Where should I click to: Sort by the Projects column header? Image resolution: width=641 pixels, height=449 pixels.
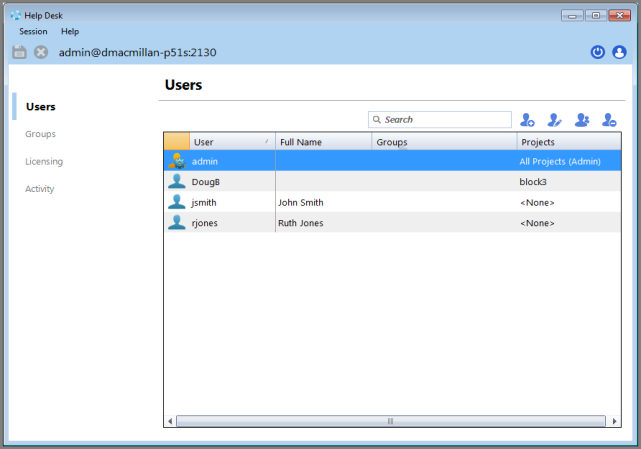(569, 141)
